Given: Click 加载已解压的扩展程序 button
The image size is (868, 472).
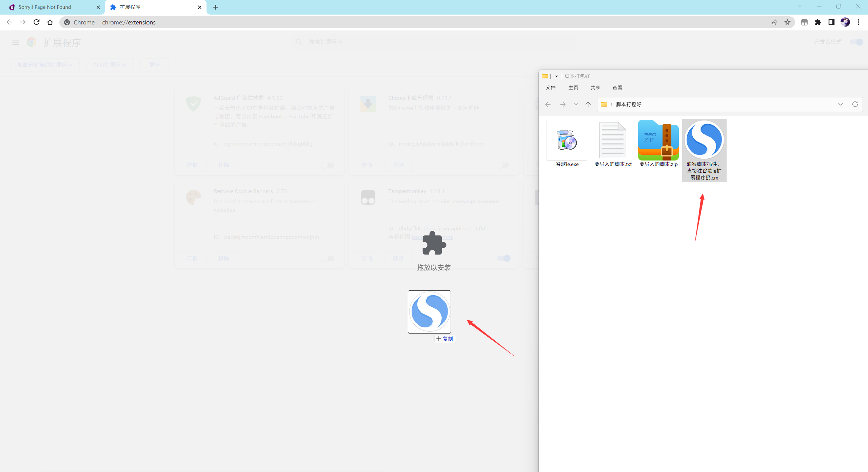Looking at the screenshot, I should point(45,65).
